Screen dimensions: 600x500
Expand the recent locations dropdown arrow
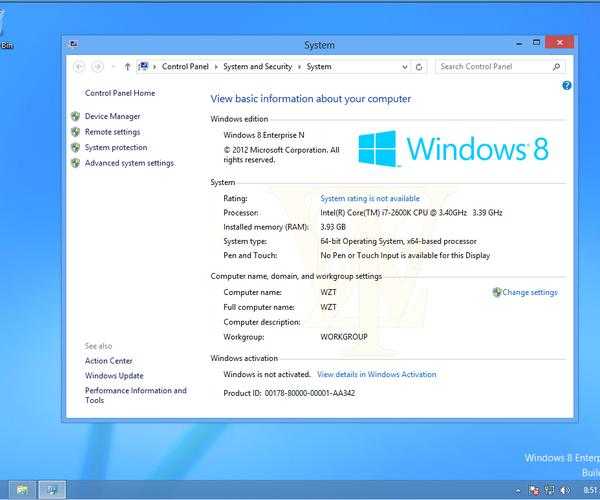point(113,67)
